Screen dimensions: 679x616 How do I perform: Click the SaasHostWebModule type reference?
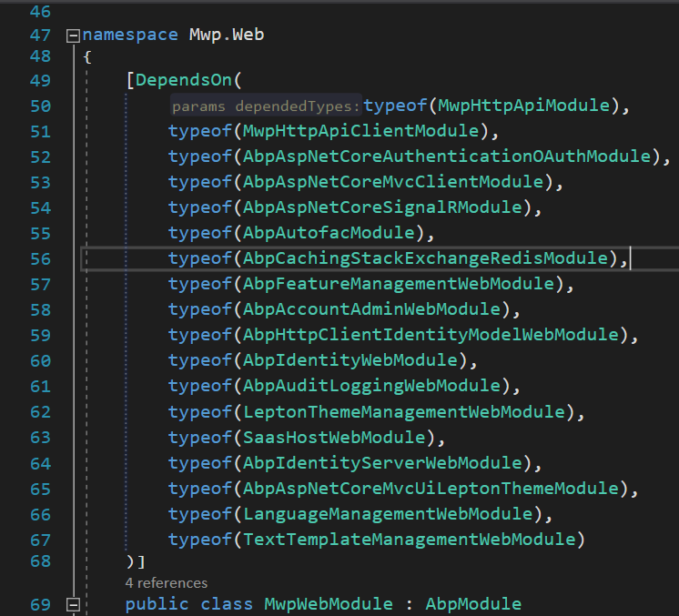pyautogui.click(x=333, y=438)
